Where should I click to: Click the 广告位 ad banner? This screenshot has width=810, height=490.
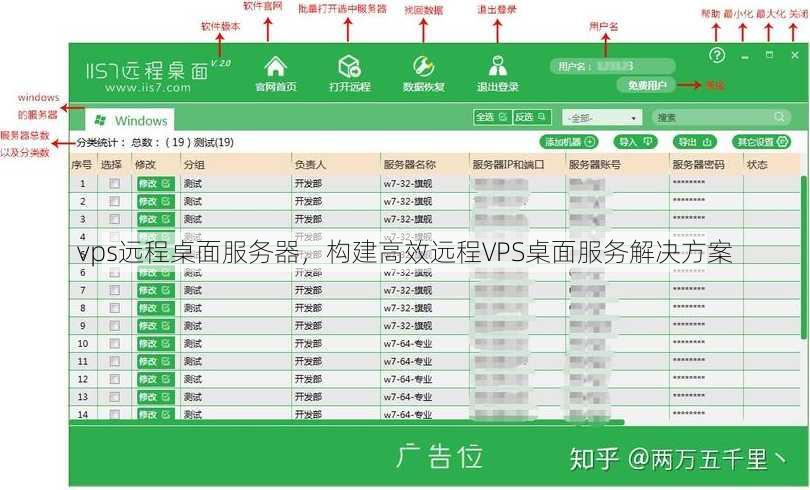click(x=440, y=457)
